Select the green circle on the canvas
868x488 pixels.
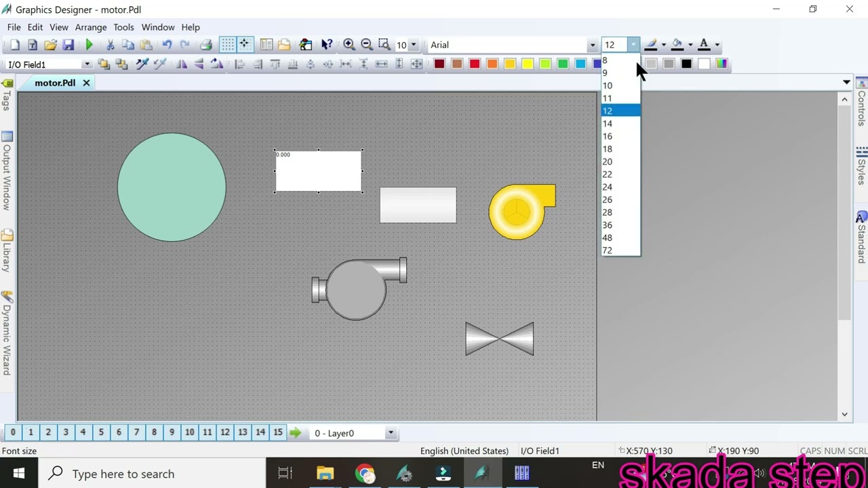pyautogui.click(x=172, y=187)
